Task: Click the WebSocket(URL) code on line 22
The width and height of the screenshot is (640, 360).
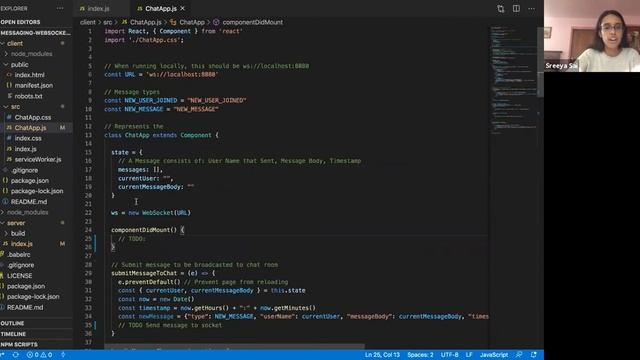Action: coord(166,213)
